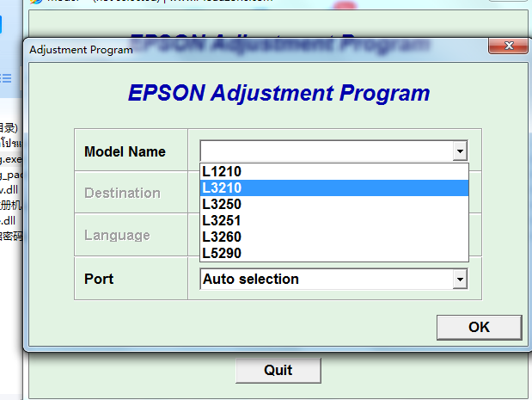
Task: Click the Port label
Action: (x=99, y=279)
